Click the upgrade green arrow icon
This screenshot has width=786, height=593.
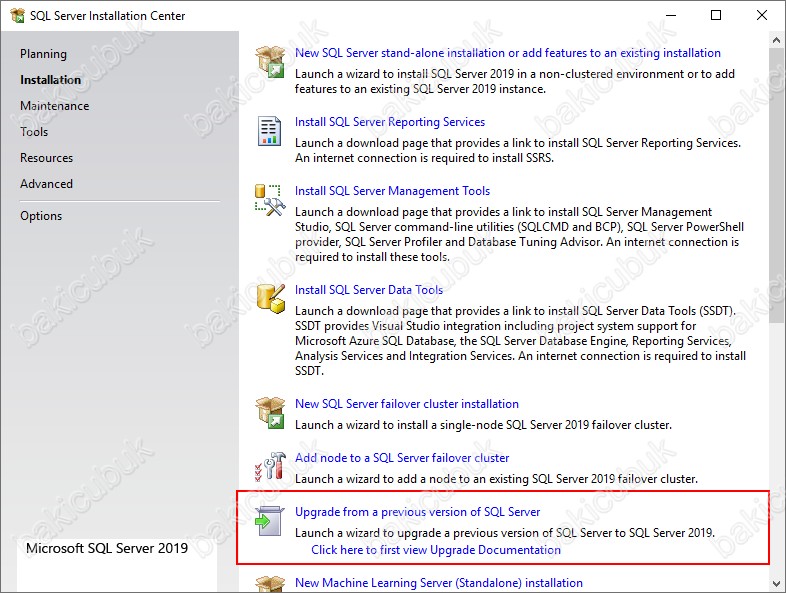(270, 521)
